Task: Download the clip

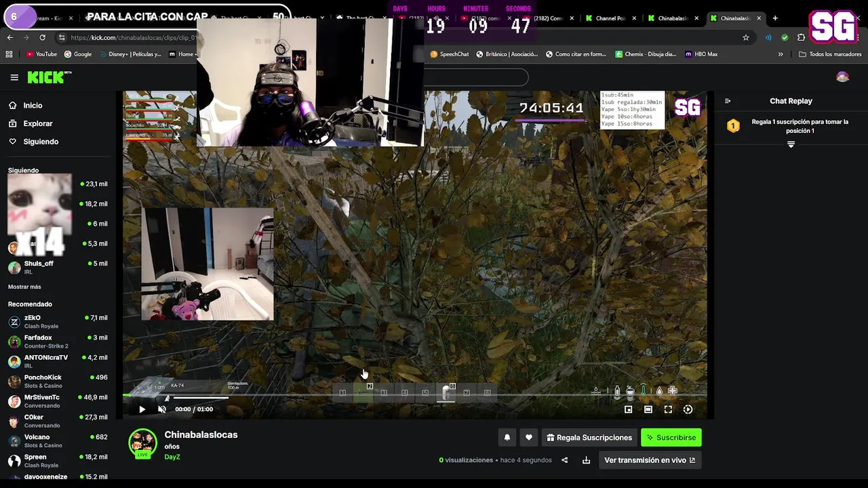Action: 586,460
